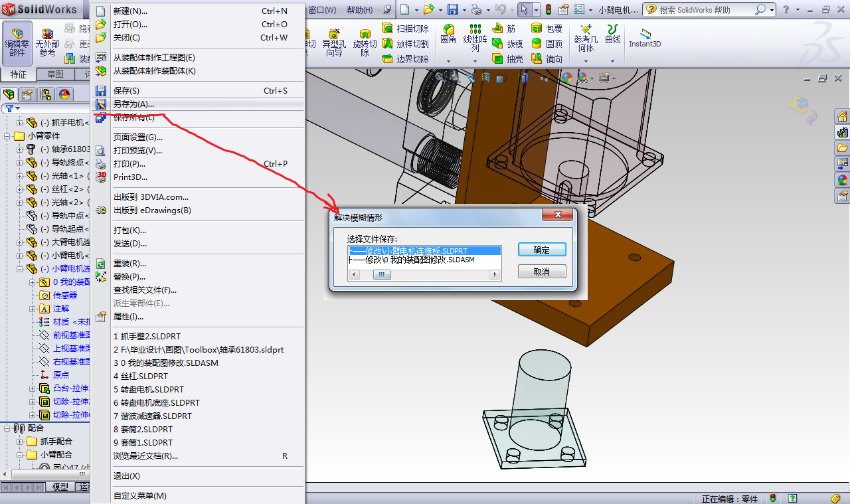Switch to the 模型 model tab at bottom
This screenshot has width=850, height=504.
pyautogui.click(x=60, y=487)
